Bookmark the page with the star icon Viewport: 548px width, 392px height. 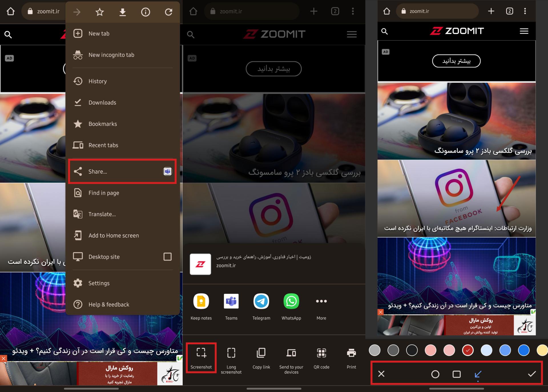pos(100,12)
